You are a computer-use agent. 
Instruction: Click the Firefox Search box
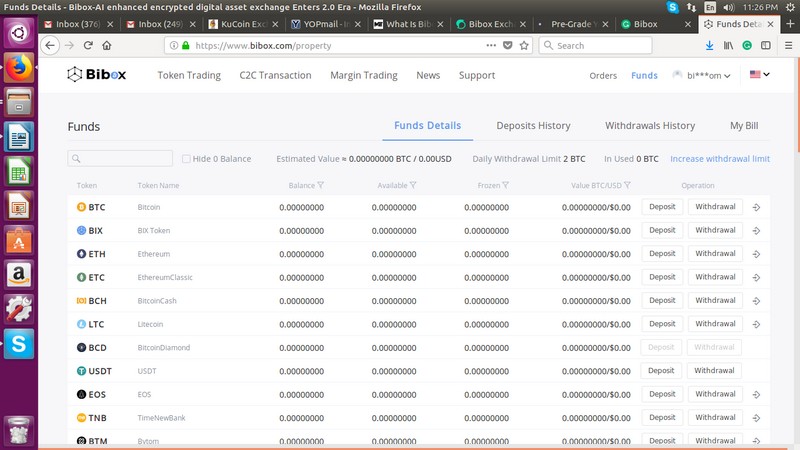click(595, 45)
